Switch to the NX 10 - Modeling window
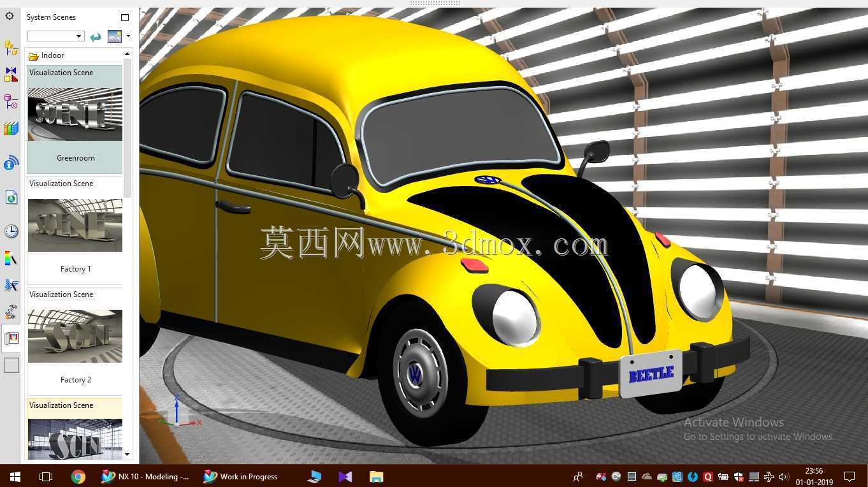 click(146, 476)
